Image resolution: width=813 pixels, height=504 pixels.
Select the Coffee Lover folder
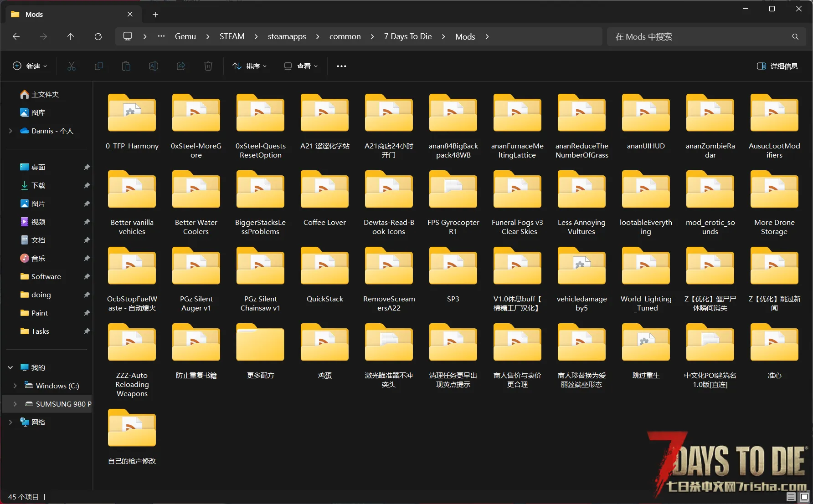tap(325, 198)
